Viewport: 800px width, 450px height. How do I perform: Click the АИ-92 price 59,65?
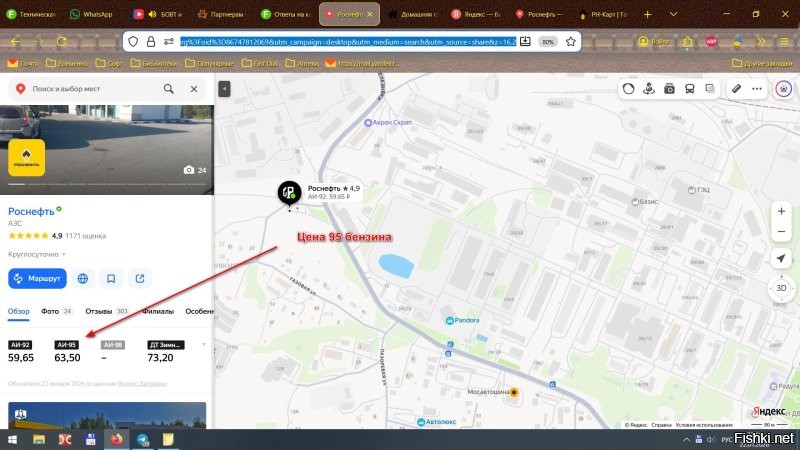(x=21, y=358)
